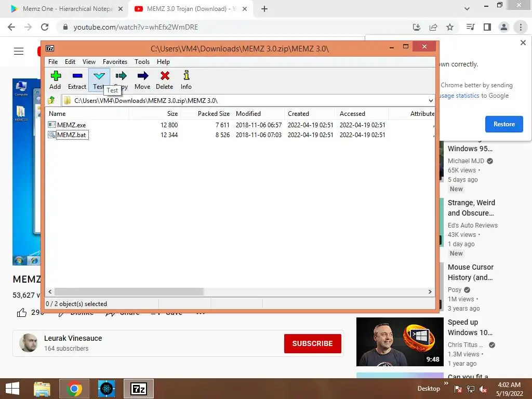532x399 pixels.
Task: Open Windows Start menu
Action: click(x=12, y=389)
